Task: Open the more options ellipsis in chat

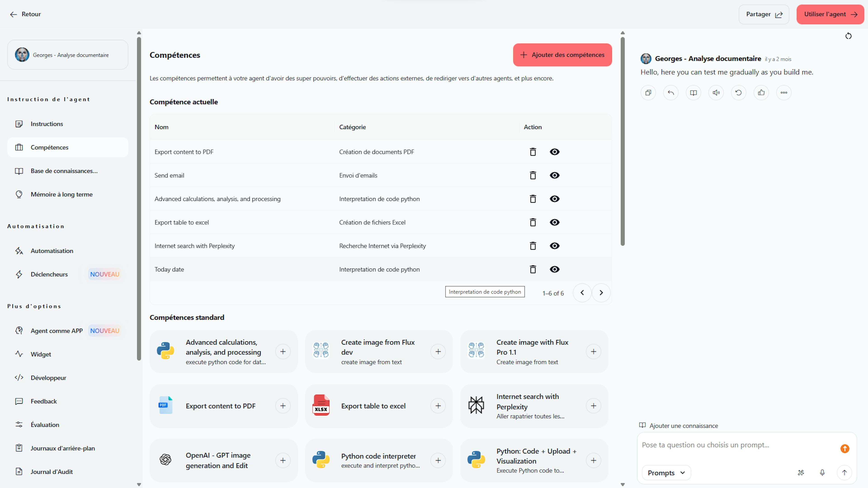Action: click(784, 93)
